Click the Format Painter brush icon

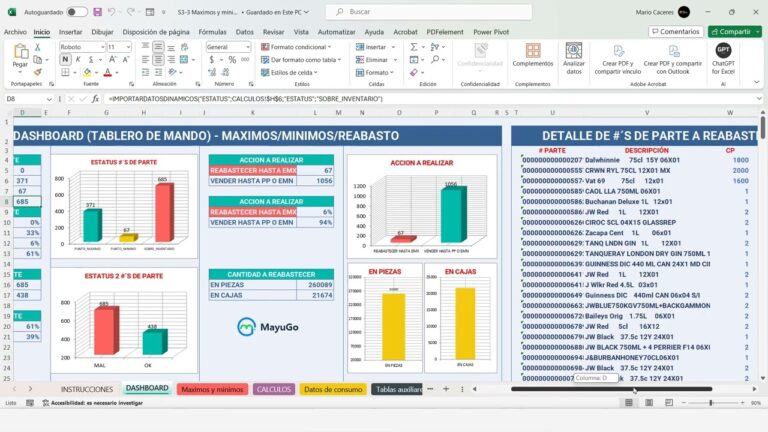37,72
